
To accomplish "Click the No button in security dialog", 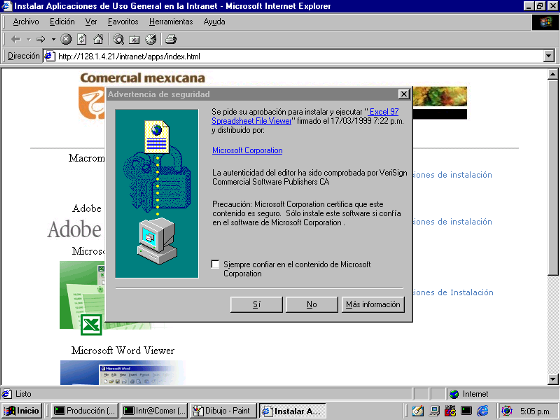I will pos(312,305).
